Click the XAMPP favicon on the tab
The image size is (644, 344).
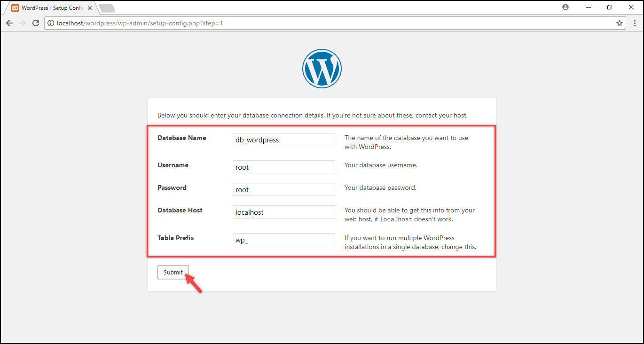coord(15,8)
